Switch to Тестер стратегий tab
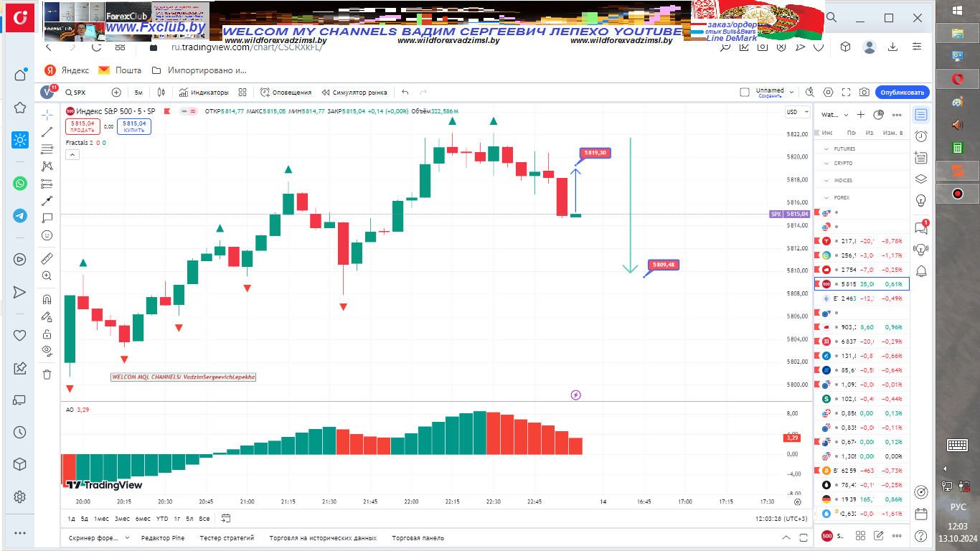 tap(227, 537)
